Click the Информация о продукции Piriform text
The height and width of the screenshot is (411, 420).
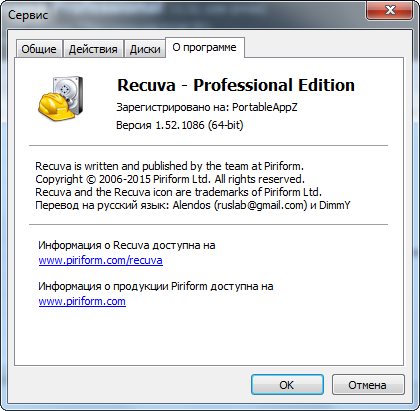pos(156,286)
